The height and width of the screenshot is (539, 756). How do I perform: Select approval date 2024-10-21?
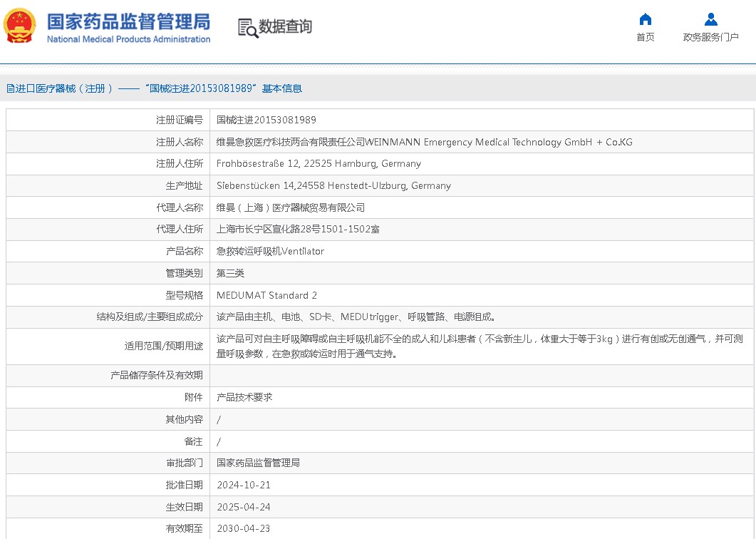tap(244, 485)
